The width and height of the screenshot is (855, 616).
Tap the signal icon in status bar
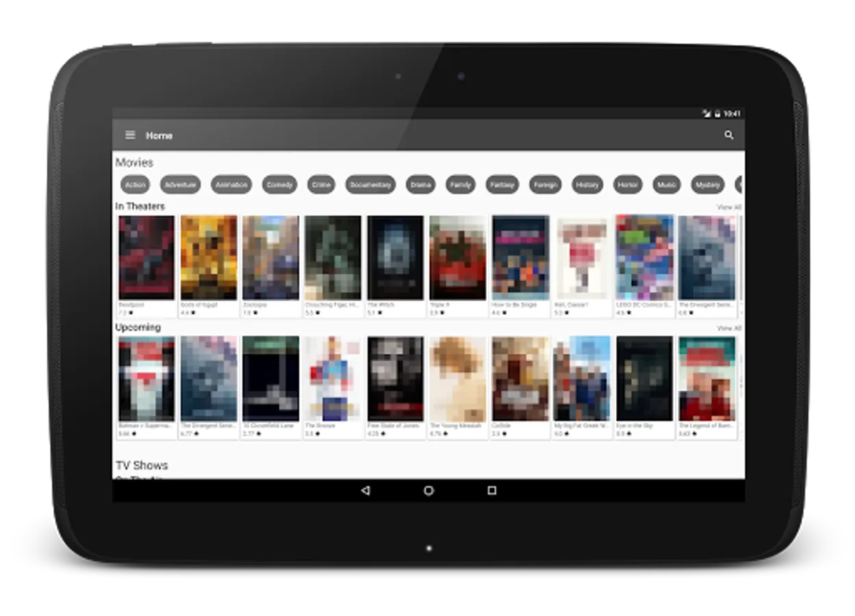[707, 114]
